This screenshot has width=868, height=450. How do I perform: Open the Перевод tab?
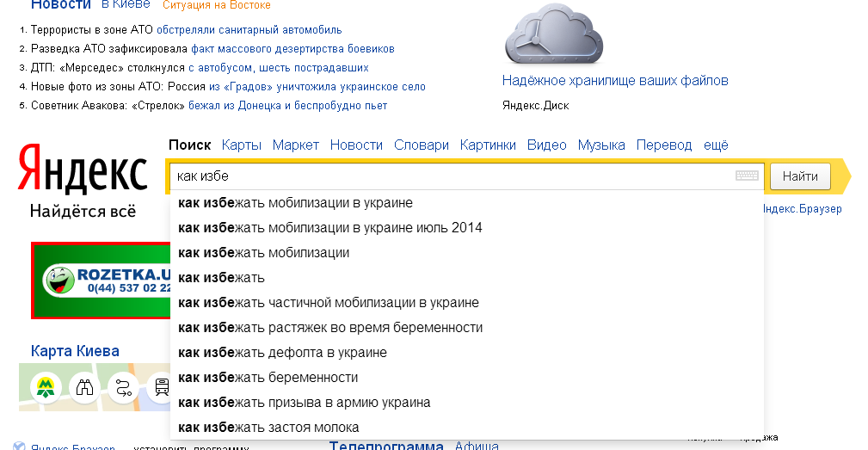point(664,145)
